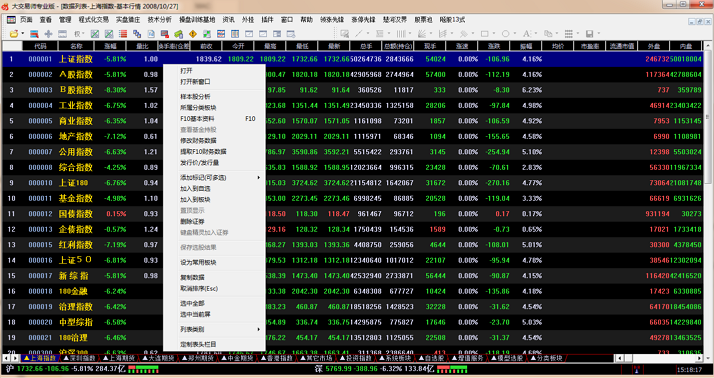Click the yellow warning diamond toolbar icon
This screenshot has width=714, height=378.
(193, 34)
